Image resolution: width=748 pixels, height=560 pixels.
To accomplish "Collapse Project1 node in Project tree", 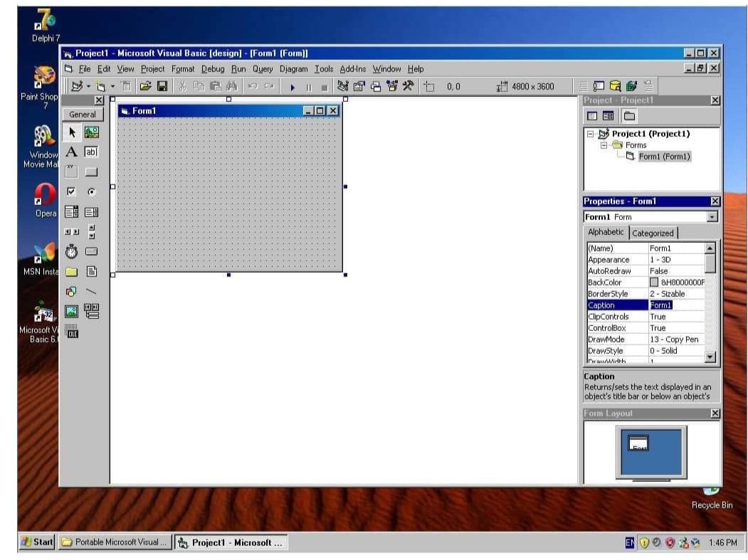I will point(590,134).
